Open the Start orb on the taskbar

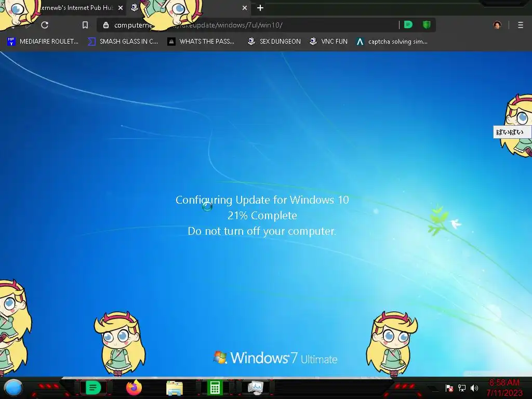tap(14, 388)
